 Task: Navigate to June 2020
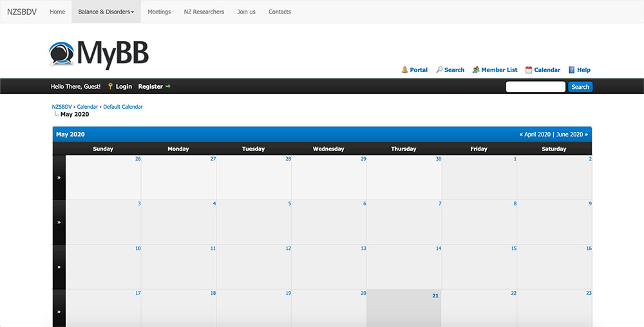click(x=569, y=135)
